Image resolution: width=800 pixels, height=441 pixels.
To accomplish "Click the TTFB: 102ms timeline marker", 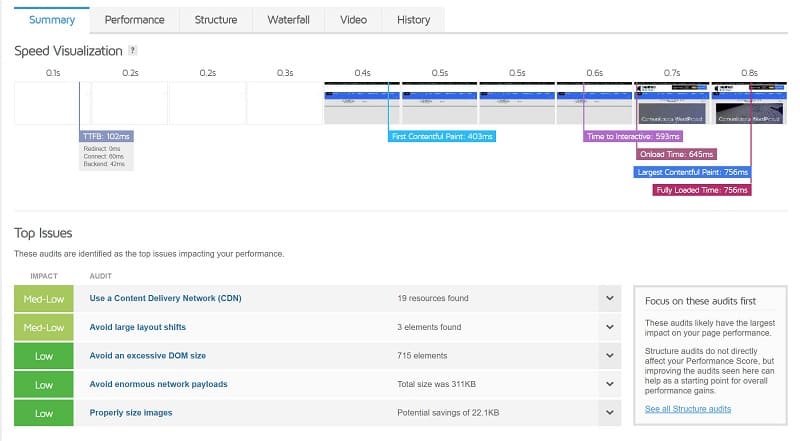I will (106, 136).
